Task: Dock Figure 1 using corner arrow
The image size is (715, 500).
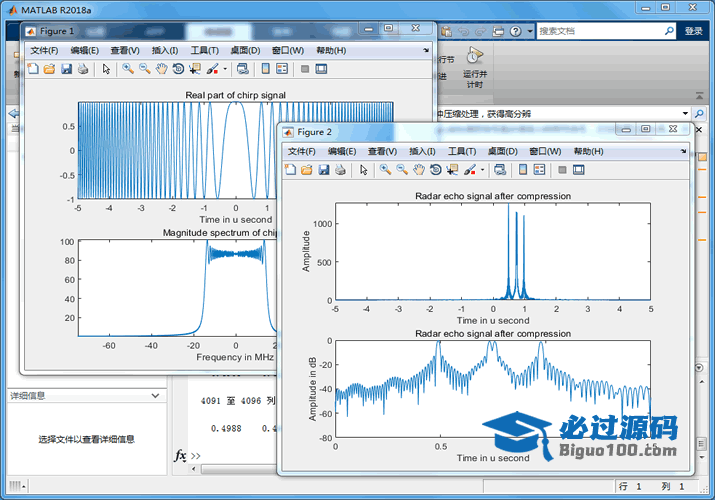Action: click(x=426, y=50)
